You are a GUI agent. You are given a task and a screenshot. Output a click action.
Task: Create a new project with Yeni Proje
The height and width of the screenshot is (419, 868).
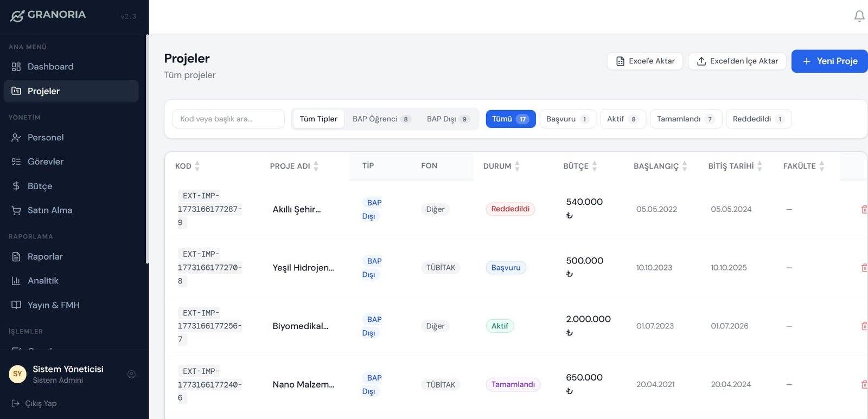tap(829, 61)
